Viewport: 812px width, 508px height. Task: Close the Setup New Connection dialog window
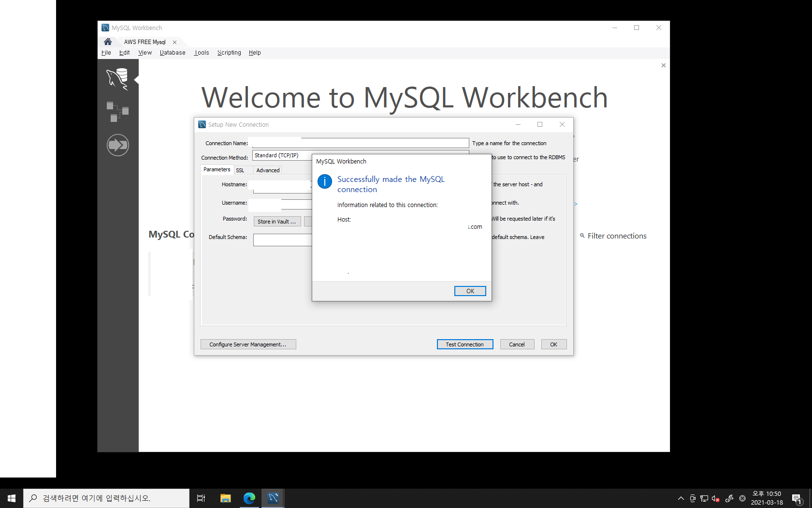(562, 124)
